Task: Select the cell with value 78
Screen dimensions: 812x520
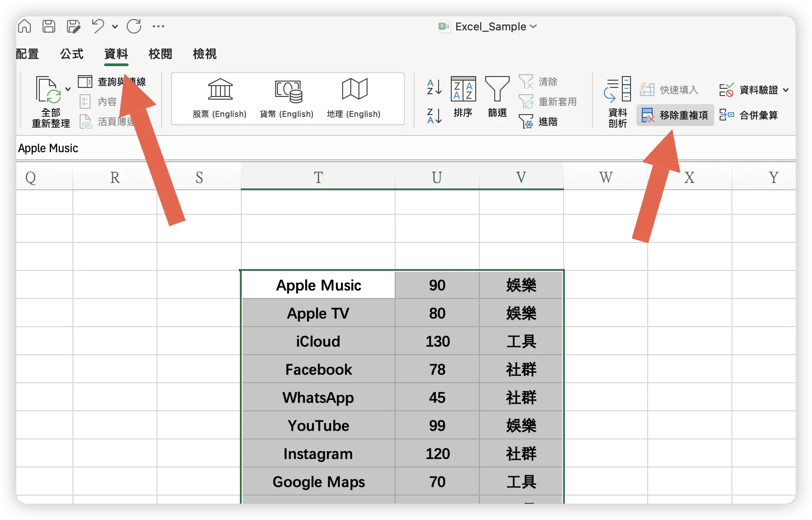Action: 437,369
